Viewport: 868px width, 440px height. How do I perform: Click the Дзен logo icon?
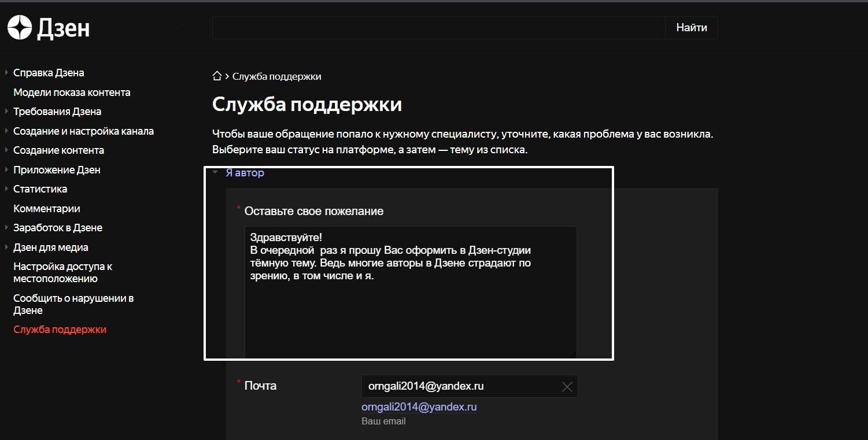19,27
